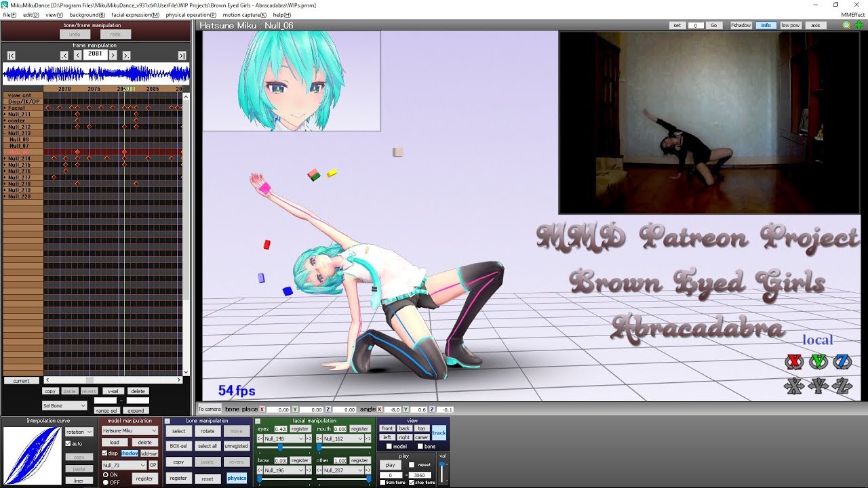
Task: Toggle the view model checkbox
Action: 389,446
